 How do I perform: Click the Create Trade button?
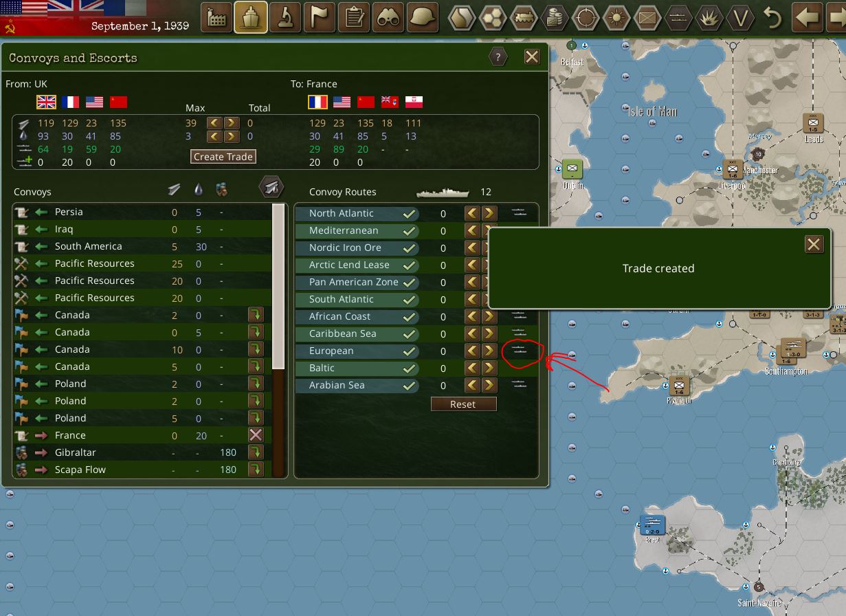coord(223,157)
